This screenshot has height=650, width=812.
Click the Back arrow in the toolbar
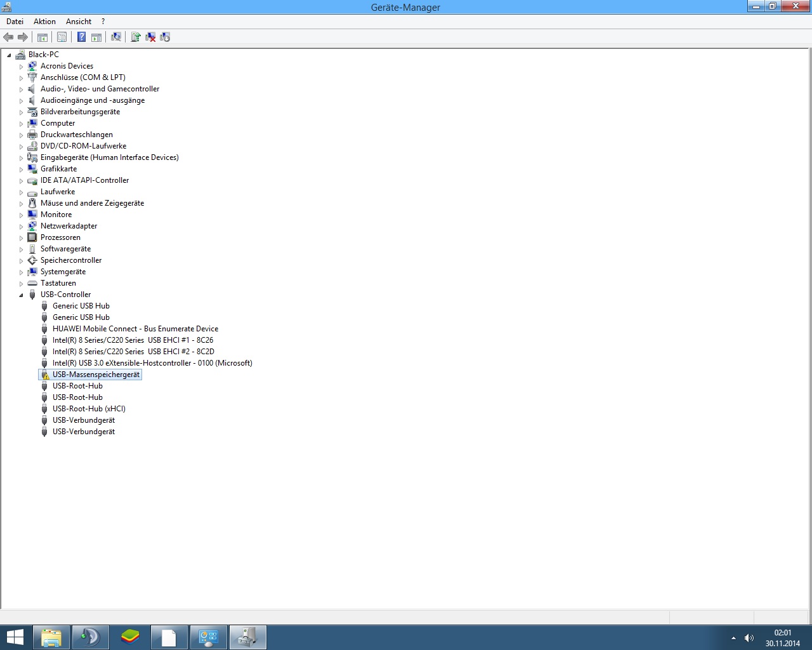(x=8, y=37)
